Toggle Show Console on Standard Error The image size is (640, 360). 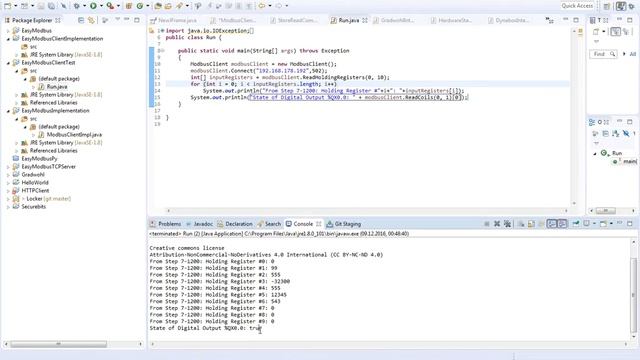562,224
